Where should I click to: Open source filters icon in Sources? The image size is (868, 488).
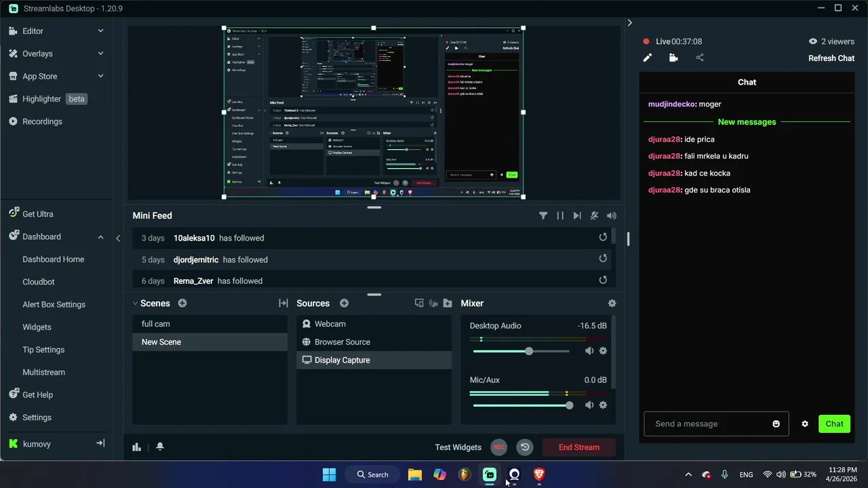point(433,303)
